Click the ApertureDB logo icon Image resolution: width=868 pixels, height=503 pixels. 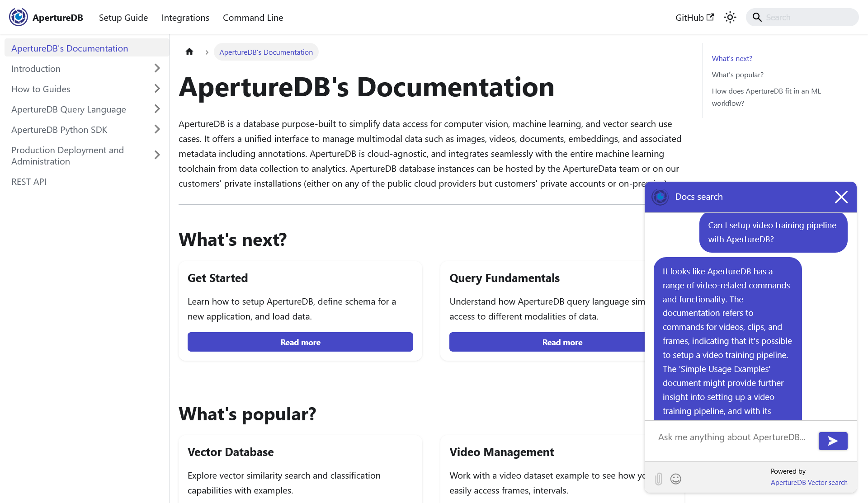[19, 17]
